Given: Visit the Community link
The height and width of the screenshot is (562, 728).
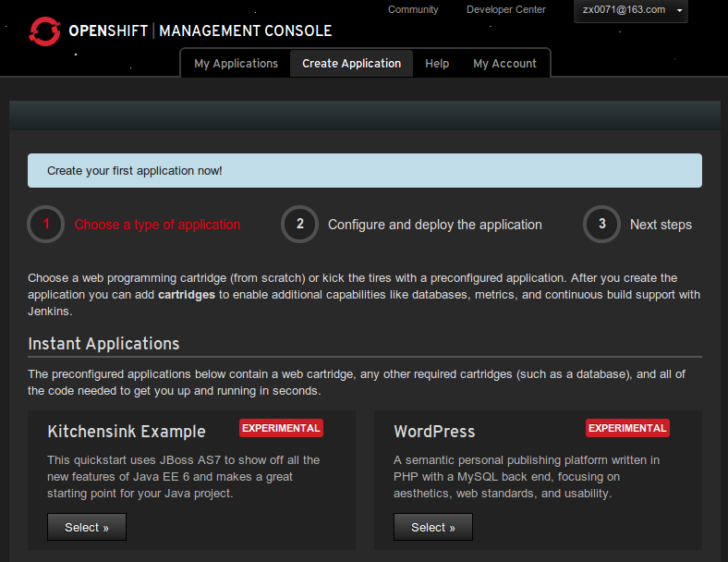Looking at the screenshot, I should click(x=413, y=10).
